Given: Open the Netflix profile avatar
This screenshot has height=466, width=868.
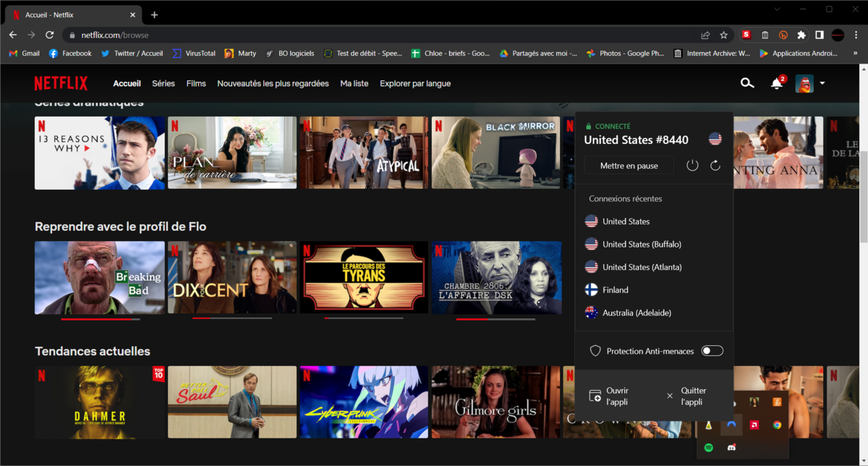Looking at the screenshot, I should click(x=804, y=83).
